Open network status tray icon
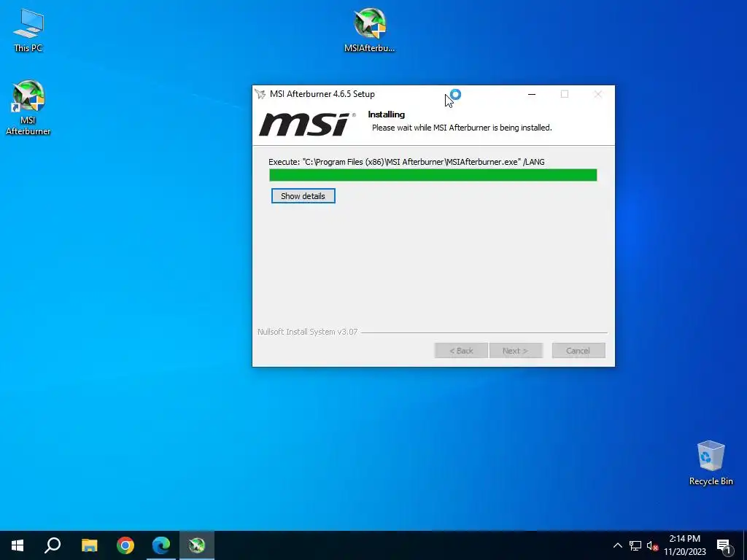 point(635,545)
